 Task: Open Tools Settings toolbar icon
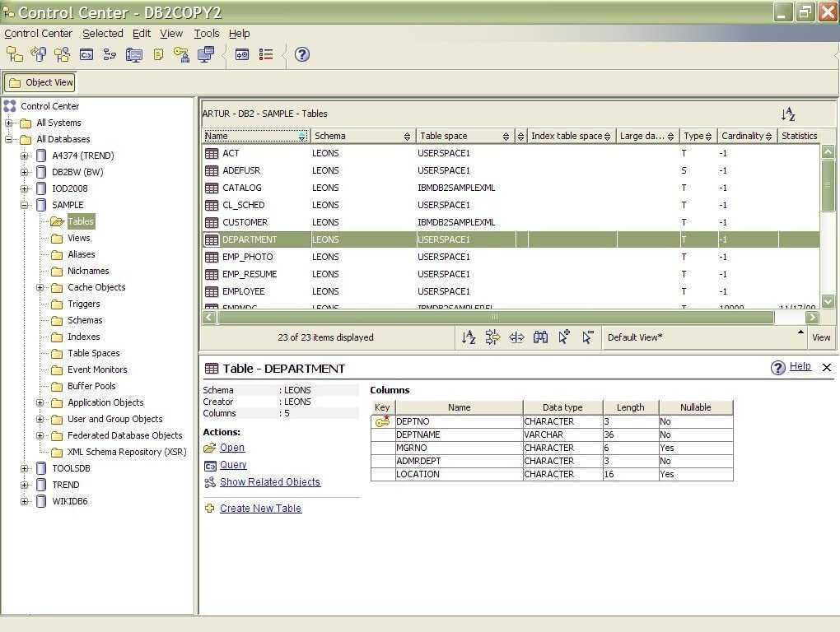tap(242, 54)
